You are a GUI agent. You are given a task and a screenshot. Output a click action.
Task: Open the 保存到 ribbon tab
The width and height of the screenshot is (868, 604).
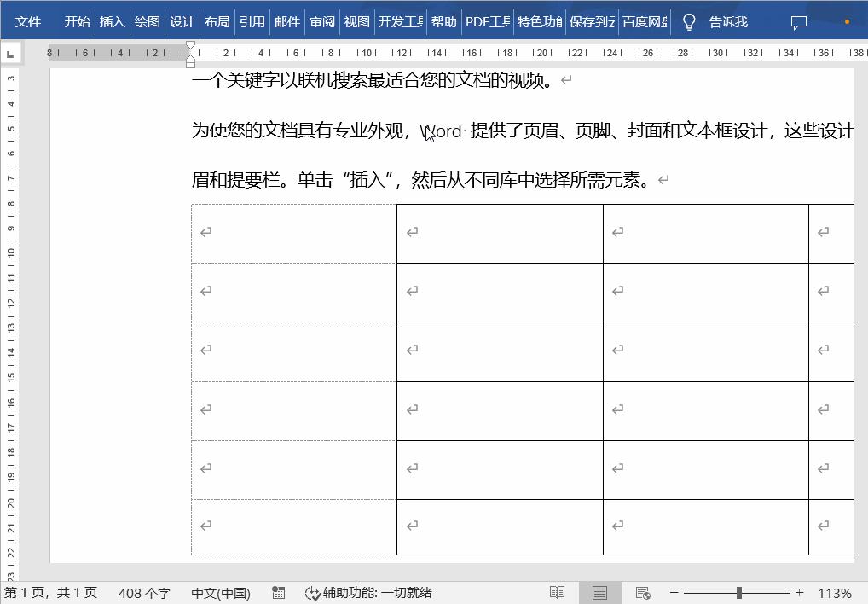592,21
